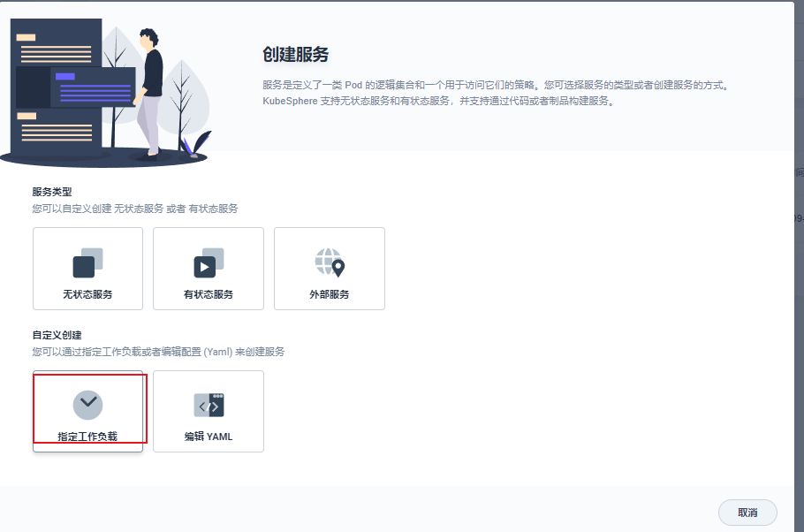Click the checkmark circle icon for 指定工作负载
Viewport: 804px width, 532px height.
tap(87, 405)
